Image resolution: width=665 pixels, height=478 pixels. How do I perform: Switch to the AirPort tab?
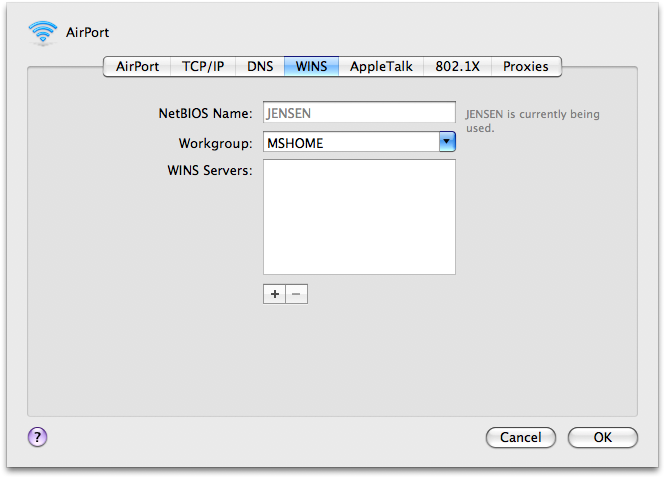point(137,67)
